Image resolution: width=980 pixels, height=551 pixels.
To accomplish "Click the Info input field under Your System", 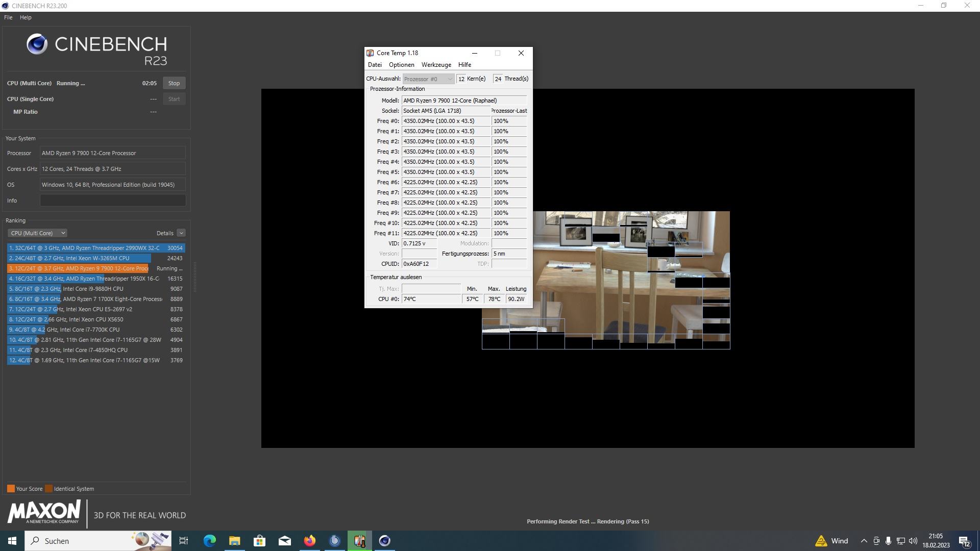I will tap(113, 201).
